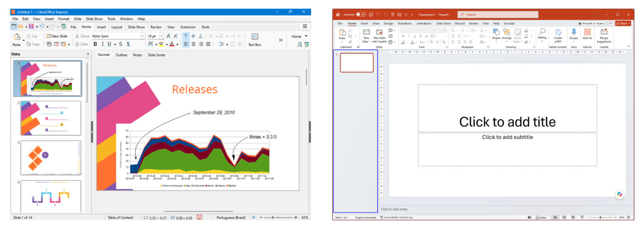Insert Text Box in Impress
644x229 pixels.
tap(254, 40)
